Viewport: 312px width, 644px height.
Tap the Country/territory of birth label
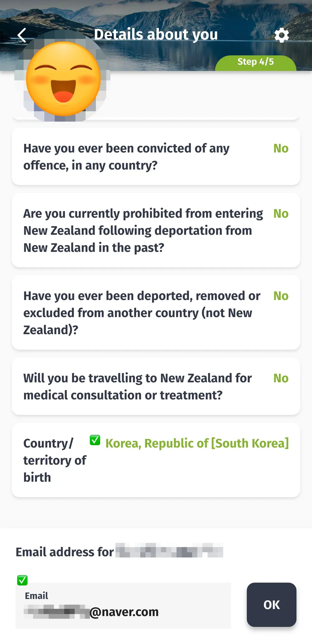pyautogui.click(x=55, y=460)
